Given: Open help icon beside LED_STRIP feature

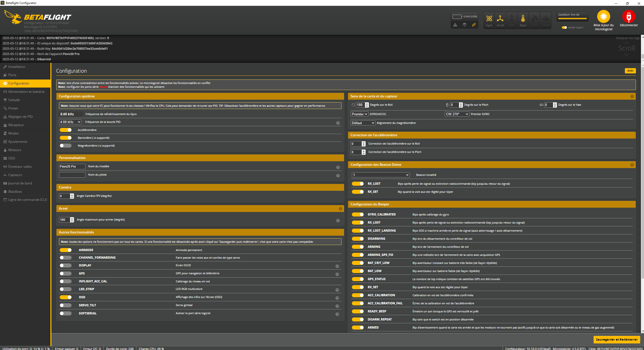Looking at the screenshot, I should tap(337, 290).
